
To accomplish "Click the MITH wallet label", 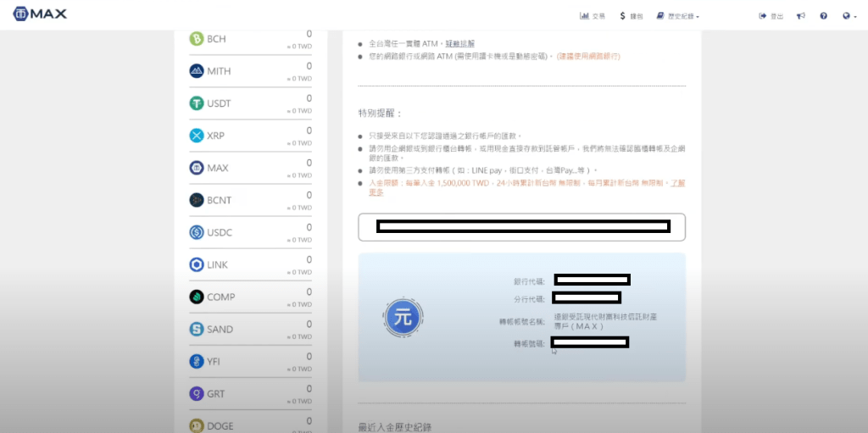I will pyautogui.click(x=220, y=71).
